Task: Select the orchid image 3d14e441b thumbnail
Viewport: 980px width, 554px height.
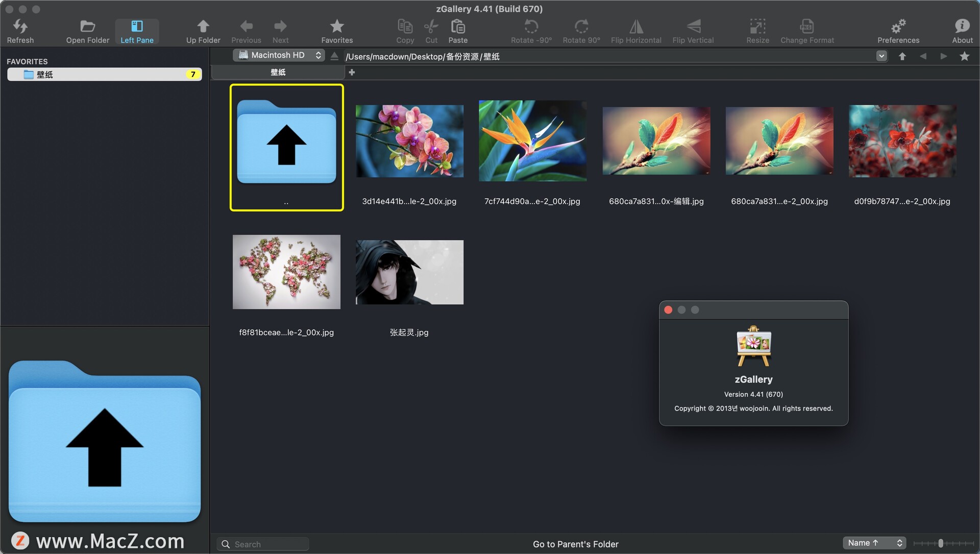Action: tap(409, 141)
